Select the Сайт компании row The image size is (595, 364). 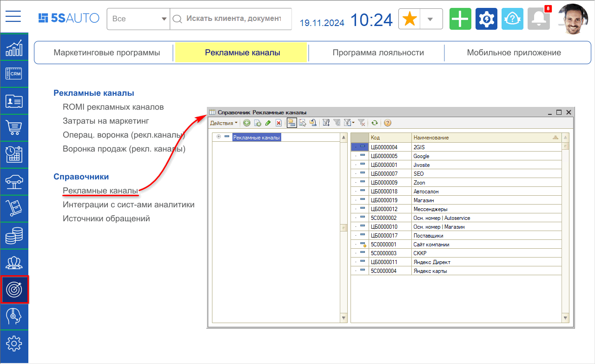pos(456,245)
